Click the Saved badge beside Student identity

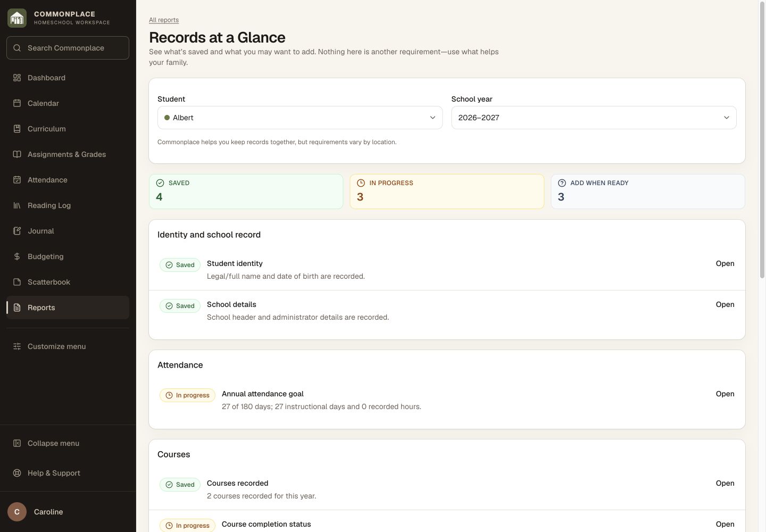[180, 265]
